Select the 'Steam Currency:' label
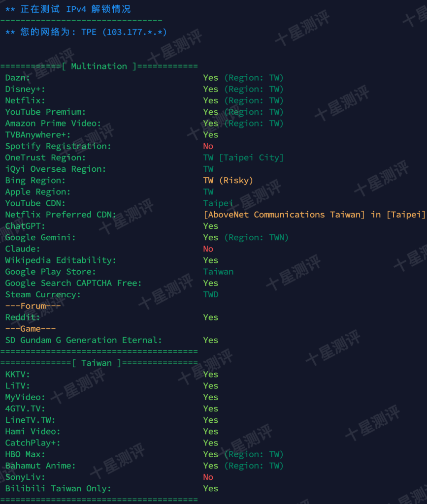Image resolution: width=427 pixels, height=504 pixels. [x=43, y=294]
